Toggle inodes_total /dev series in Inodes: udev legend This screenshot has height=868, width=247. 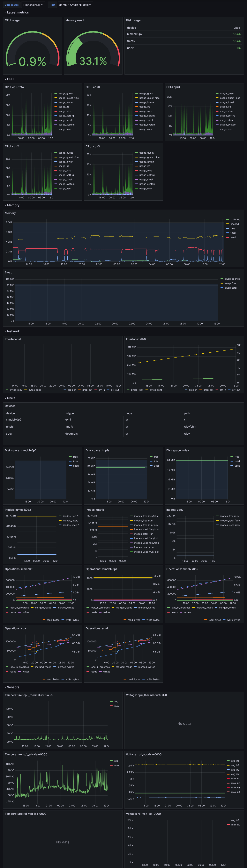(230, 521)
